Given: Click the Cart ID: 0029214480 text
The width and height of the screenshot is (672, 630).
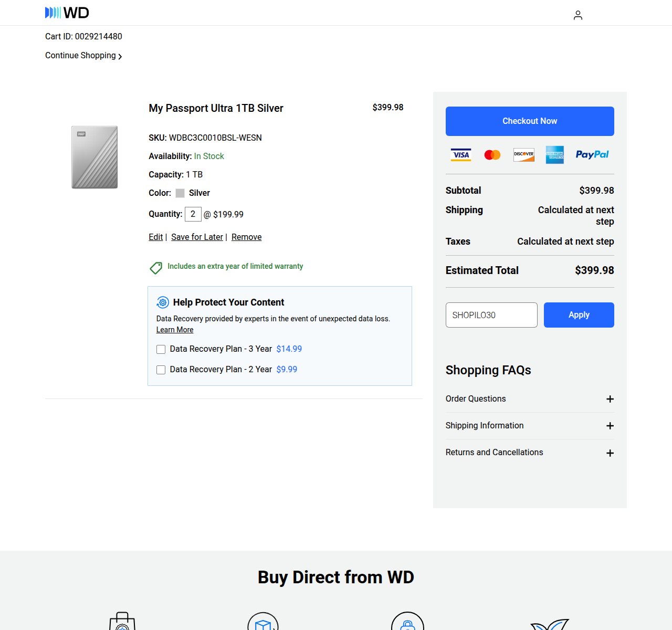Looking at the screenshot, I should (83, 37).
